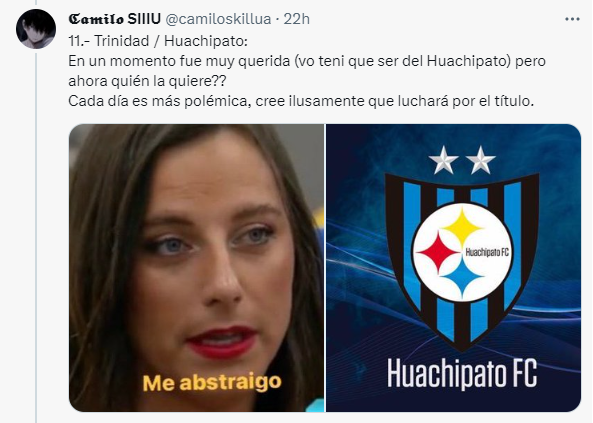Open the tweet via the 22h timestamp
This screenshot has height=423, width=593.
click(296, 19)
